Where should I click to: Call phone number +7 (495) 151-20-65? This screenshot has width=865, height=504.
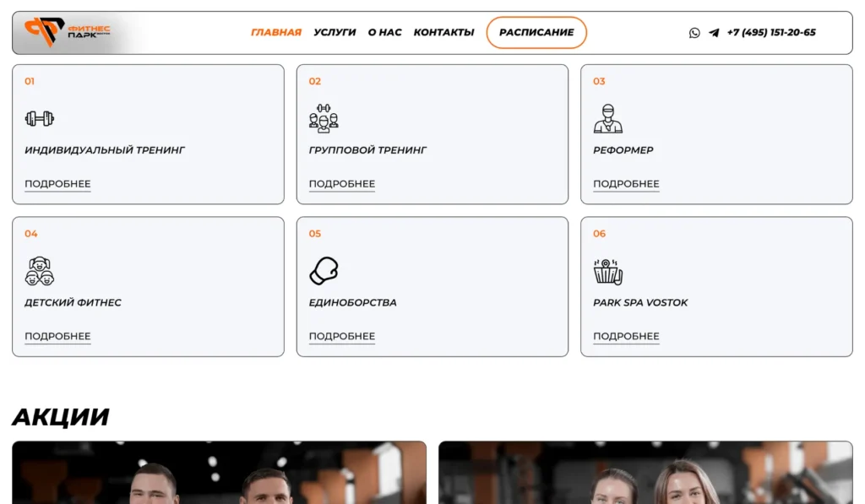pos(770,33)
